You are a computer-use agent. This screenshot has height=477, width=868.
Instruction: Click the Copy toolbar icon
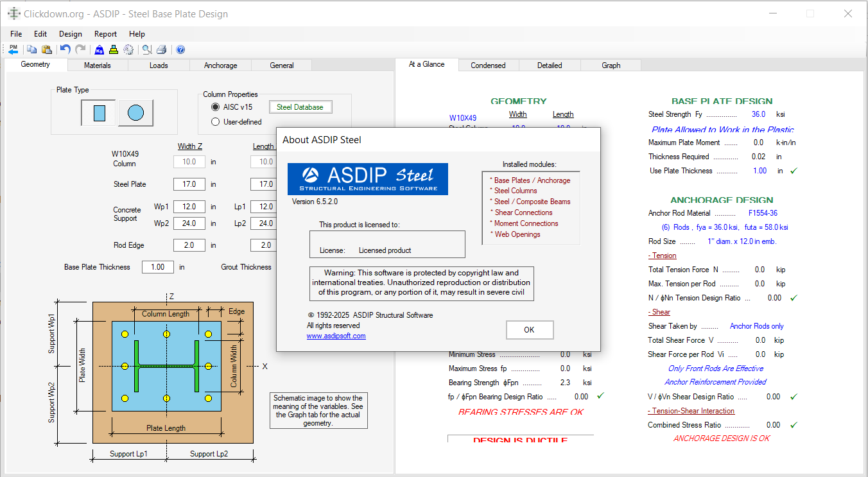[x=31, y=49]
